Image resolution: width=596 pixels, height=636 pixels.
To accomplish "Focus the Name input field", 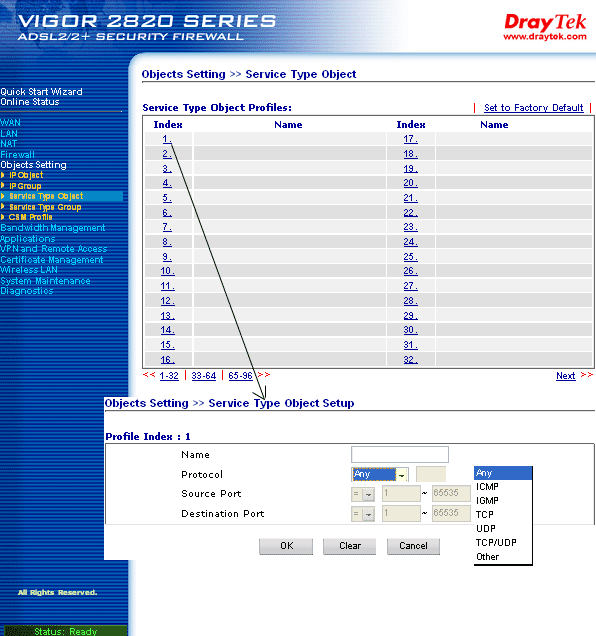I will click(x=400, y=454).
